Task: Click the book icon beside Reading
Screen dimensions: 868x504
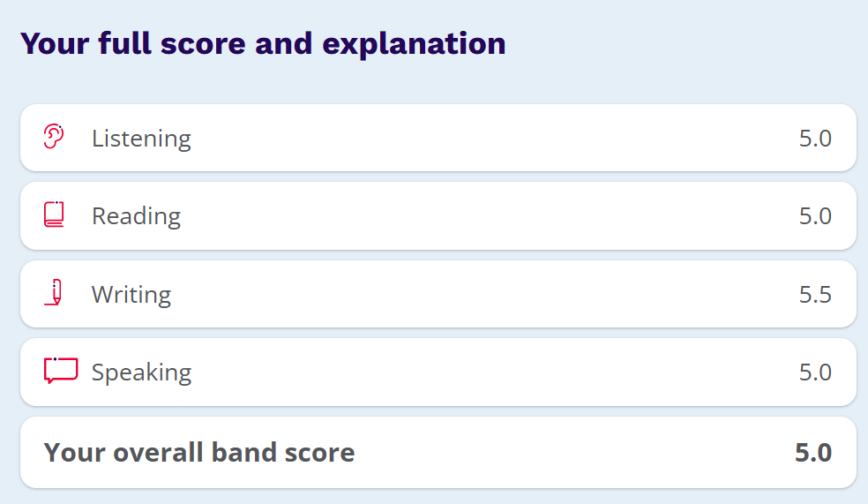Action: tap(54, 214)
